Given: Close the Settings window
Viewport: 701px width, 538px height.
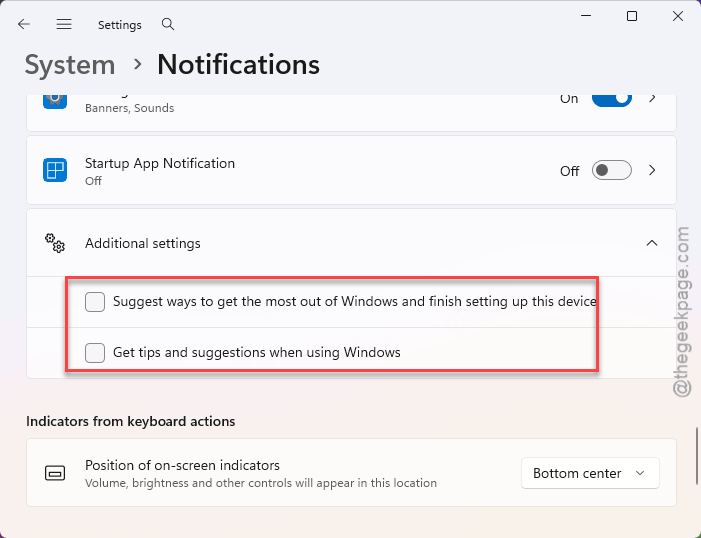Looking at the screenshot, I should [x=678, y=16].
